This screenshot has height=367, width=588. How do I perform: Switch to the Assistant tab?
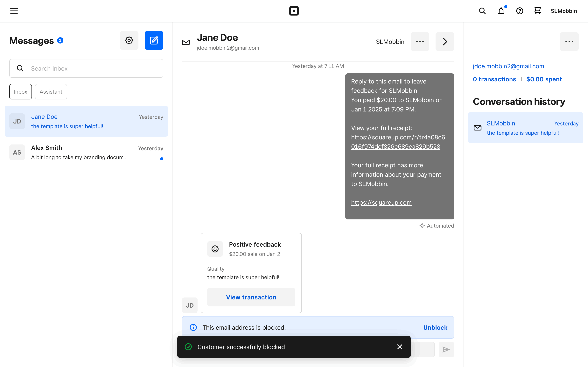[x=51, y=92]
